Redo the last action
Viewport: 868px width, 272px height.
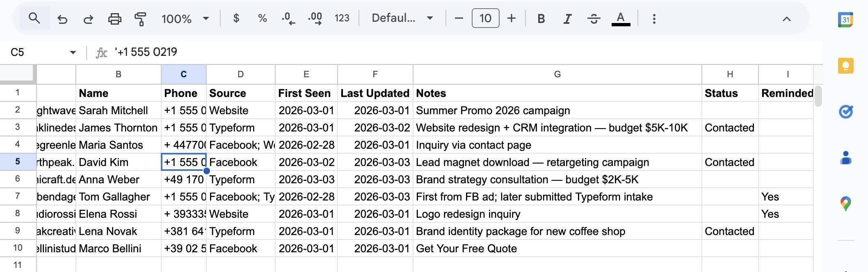(88, 18)
